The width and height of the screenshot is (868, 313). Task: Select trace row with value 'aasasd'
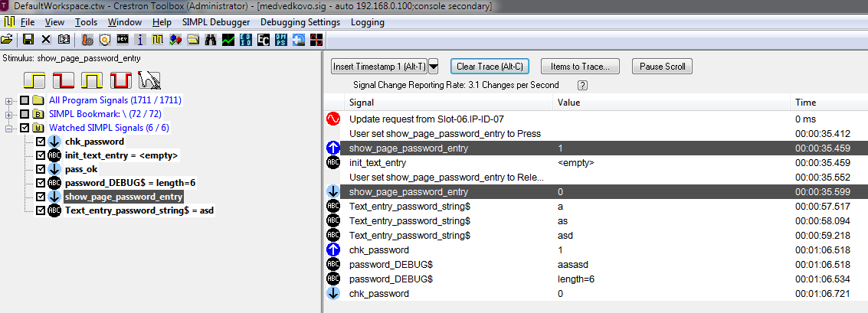[x=595, y=264]
